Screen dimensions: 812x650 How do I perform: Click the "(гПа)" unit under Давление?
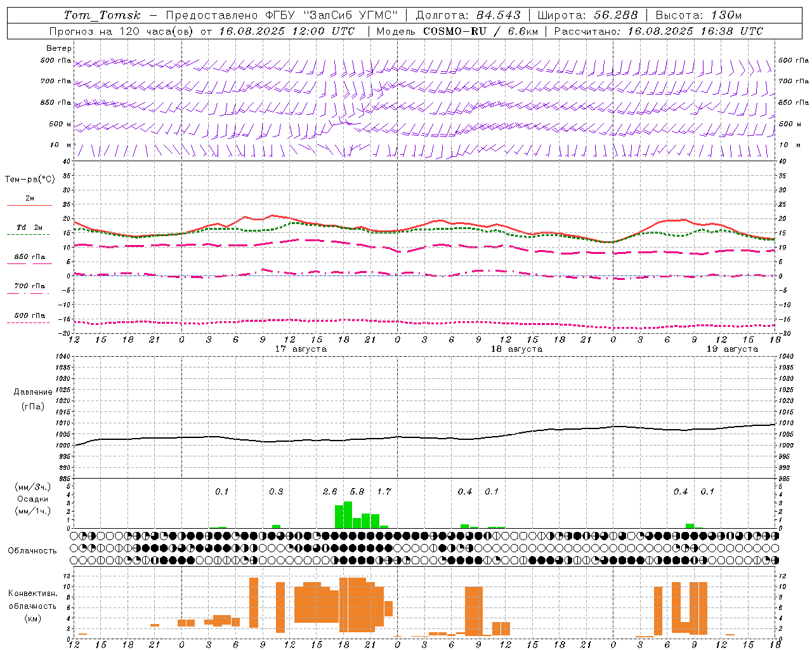(x=33, y=406)
